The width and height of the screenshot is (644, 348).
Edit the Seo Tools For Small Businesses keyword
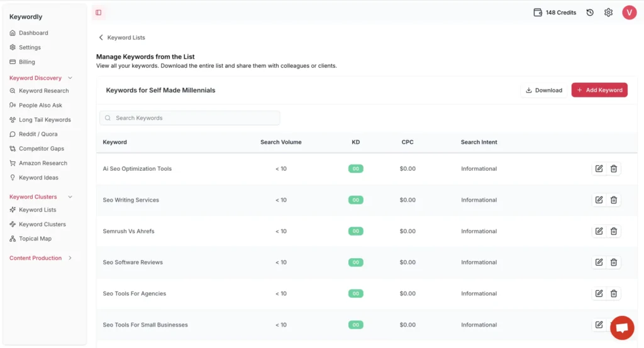pos(599,325)
